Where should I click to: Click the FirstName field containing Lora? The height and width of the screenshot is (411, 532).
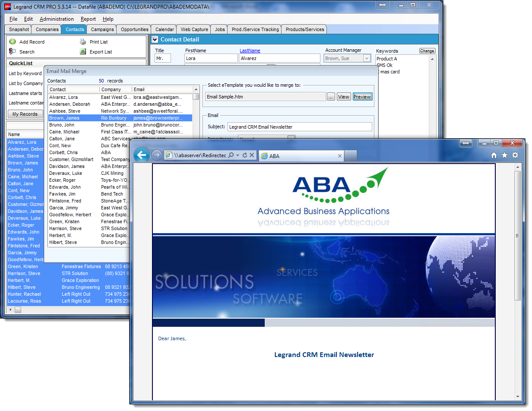(x=211, y=58)
